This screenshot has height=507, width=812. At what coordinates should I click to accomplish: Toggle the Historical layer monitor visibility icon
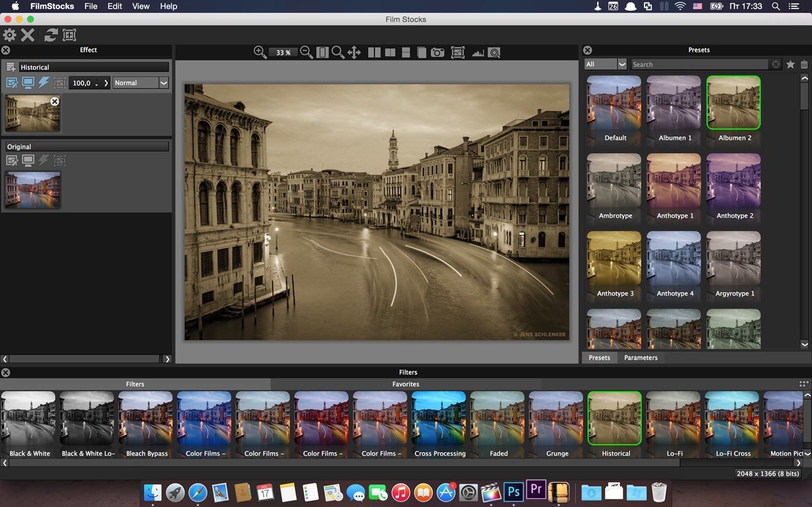[28, 82]
